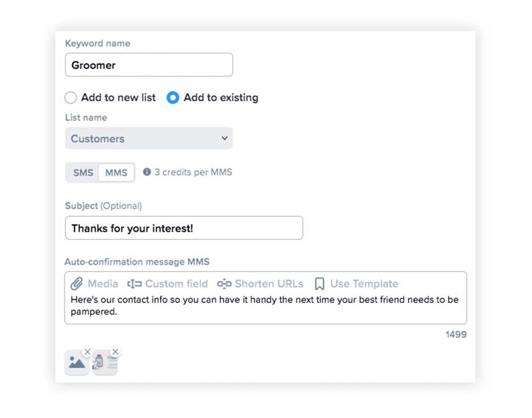Switch to the SMS tab
Screen dimensions: 532x418
83,173
